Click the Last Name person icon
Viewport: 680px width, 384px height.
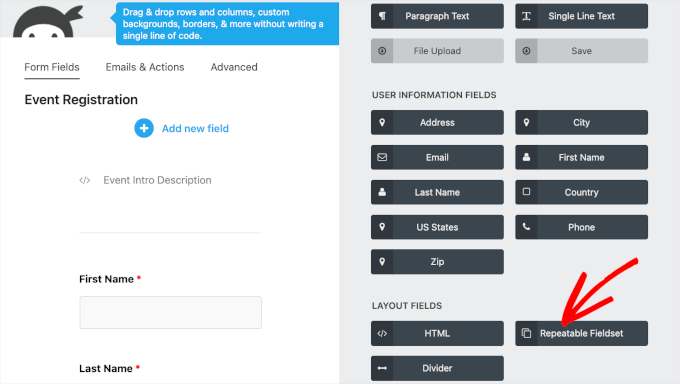[x=382, y=192]
